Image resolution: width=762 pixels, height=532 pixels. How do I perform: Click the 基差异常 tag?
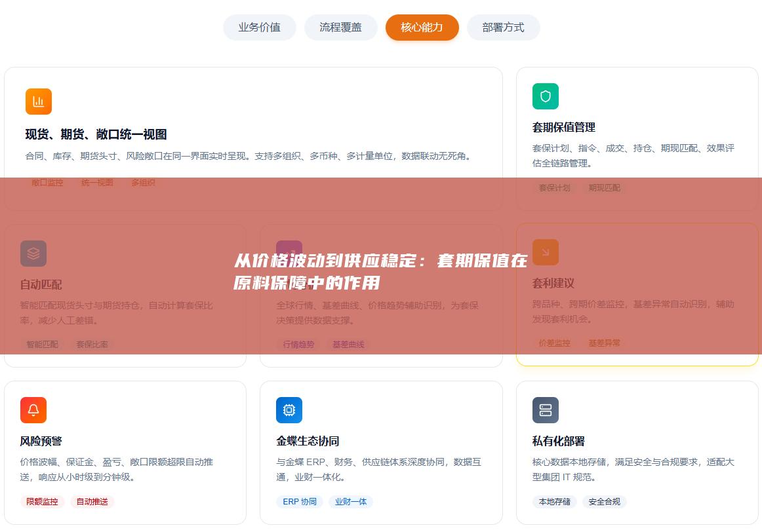(x=604, y=343)
